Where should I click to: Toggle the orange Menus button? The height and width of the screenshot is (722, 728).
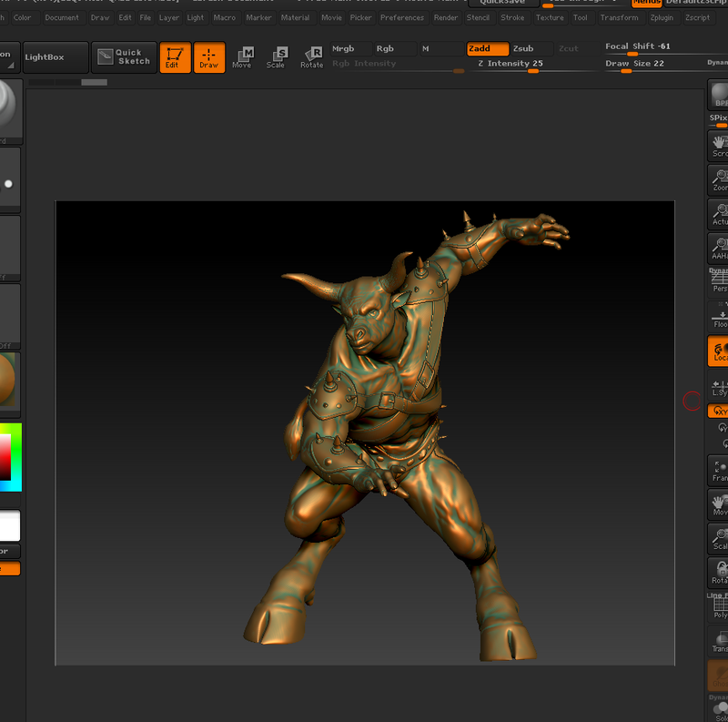pyautogui.click(x=646, y=3)
